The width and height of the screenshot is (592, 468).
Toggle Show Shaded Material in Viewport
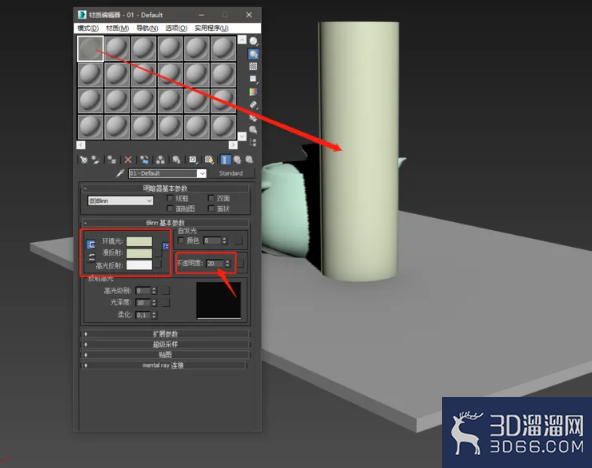click(209, 160)
